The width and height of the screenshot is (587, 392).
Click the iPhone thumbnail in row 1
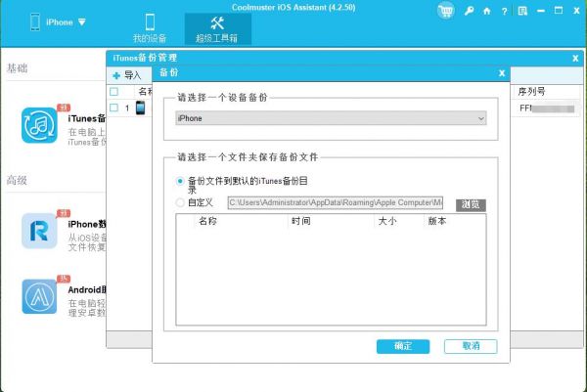pyautogui.click(x=140, y=108)
